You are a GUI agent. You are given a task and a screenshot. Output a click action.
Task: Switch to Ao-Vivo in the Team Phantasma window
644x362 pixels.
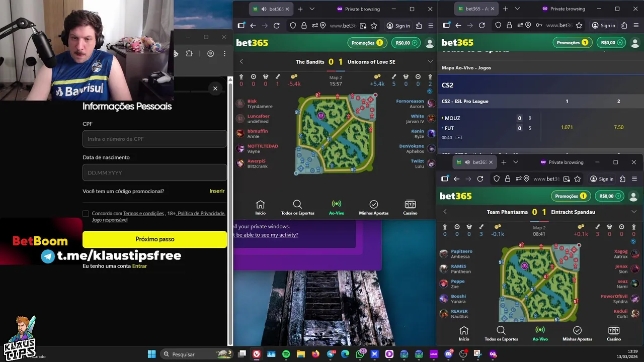point(540,333)
